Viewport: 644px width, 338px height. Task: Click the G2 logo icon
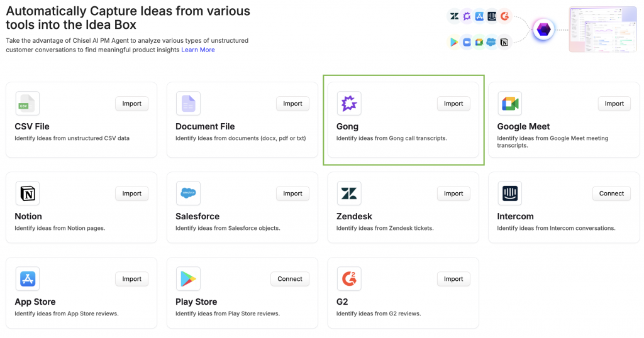click(x=349, y=279)
